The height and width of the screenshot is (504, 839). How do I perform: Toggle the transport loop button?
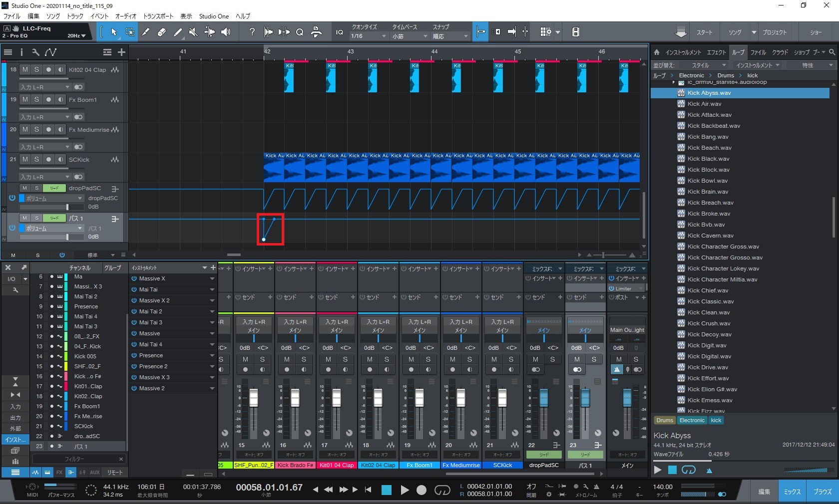[442, 490]
